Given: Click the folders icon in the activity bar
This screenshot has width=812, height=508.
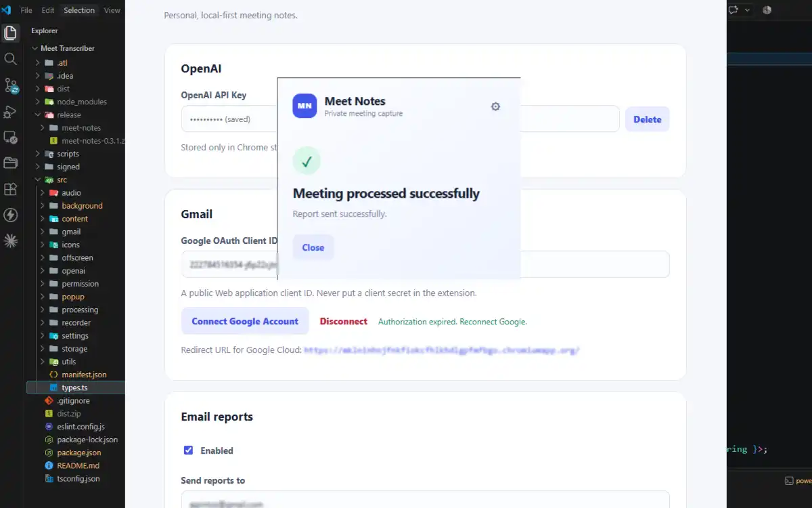Looking at the screenshot, I should [11, 163].
